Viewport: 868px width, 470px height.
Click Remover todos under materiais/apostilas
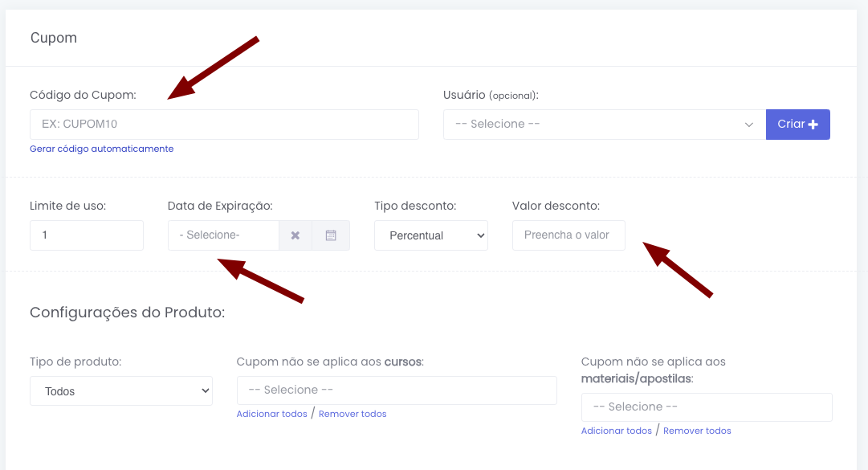697,431
